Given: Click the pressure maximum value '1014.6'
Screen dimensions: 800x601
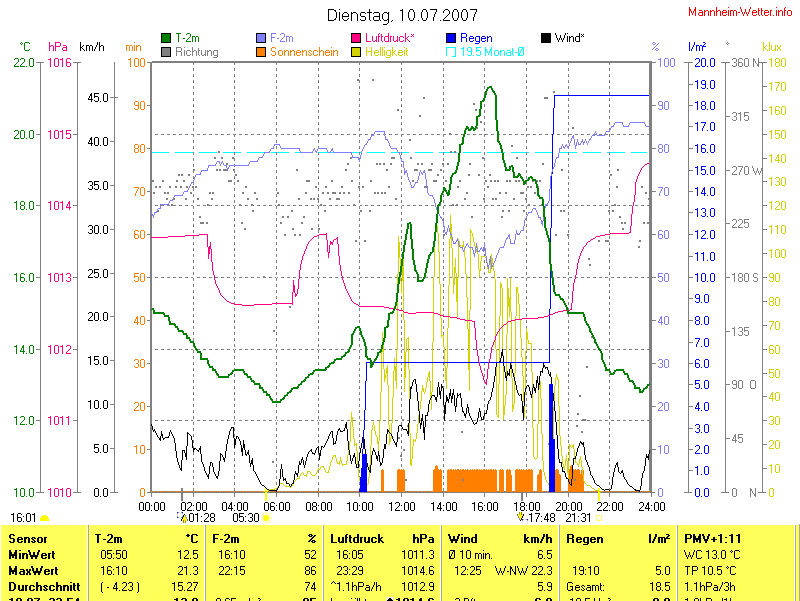Looking at the screenshot, I should pyautogui.click(x=418, y=570).
